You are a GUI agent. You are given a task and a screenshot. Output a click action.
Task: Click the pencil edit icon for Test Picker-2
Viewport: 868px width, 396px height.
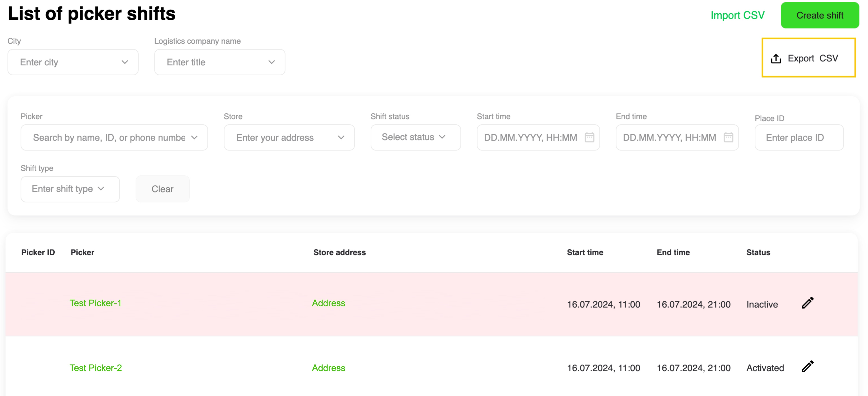point(807,366)
